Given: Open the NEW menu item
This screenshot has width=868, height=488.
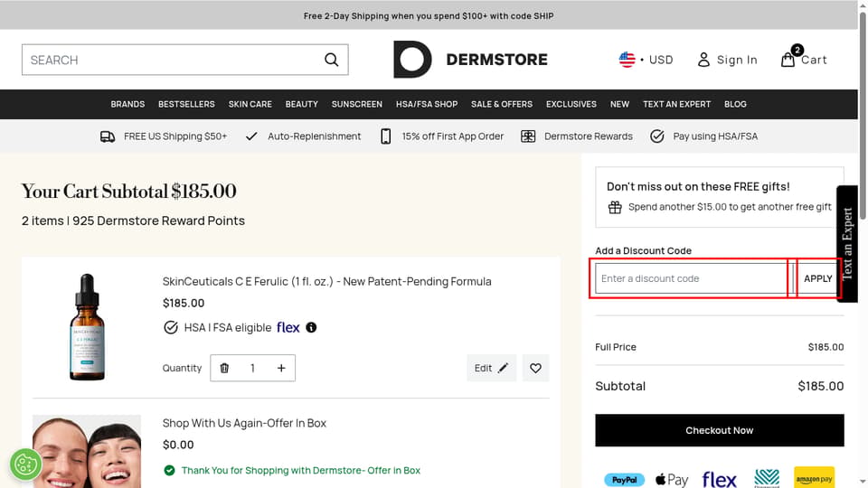Looking at the screenshot, I should tap(619, 104).
